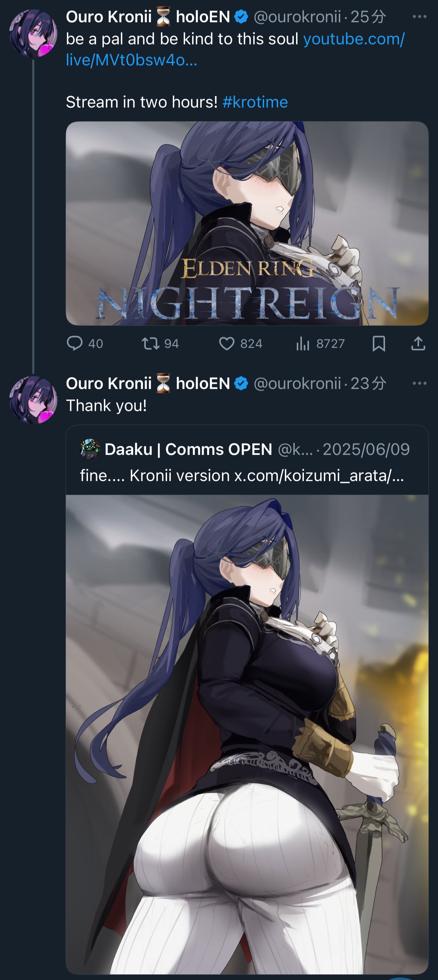Open Ouro Kronii avatar on second tweet
Image resolution: width=438 pixels, height=980 pixels.
click(34, 400)
